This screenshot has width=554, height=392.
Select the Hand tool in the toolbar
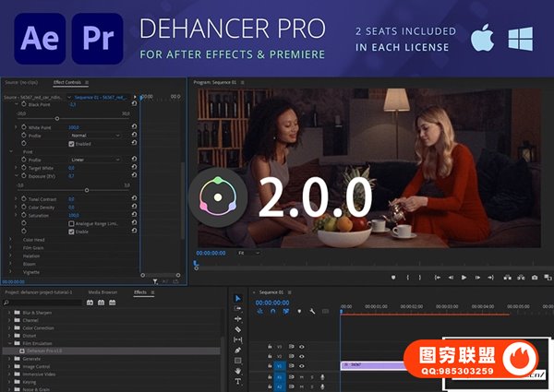point(237,371)
